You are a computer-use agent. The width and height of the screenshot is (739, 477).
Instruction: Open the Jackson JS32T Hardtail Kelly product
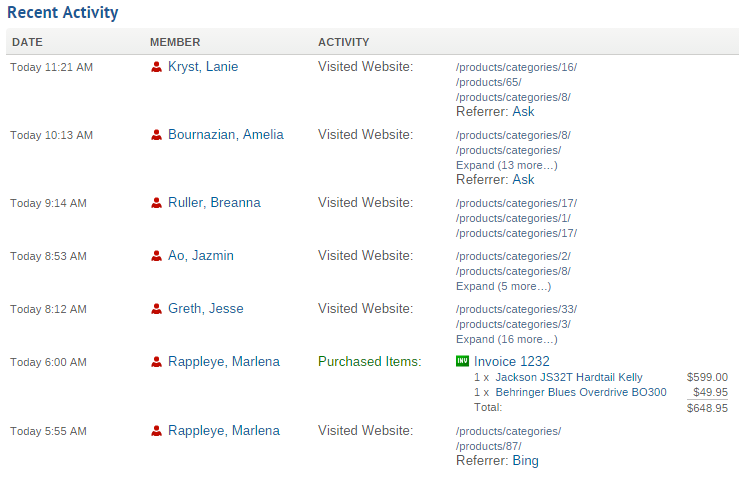[569, 378]
